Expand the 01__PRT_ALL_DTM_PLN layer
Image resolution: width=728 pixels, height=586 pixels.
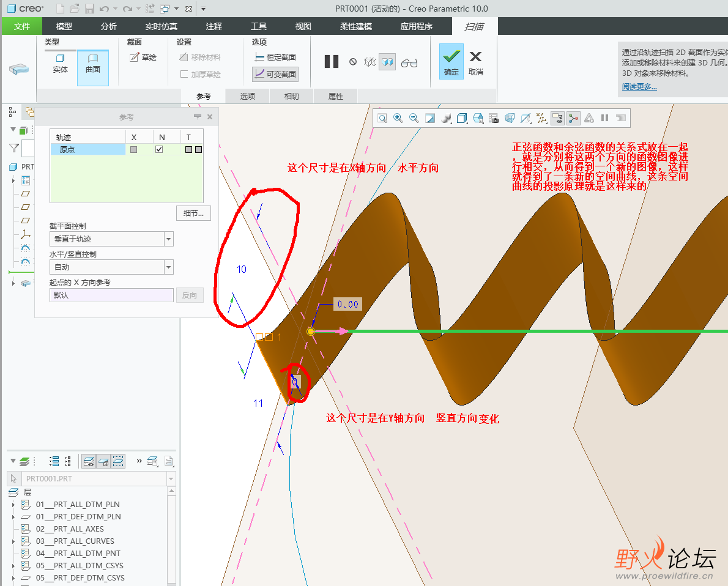click(13, 505)
